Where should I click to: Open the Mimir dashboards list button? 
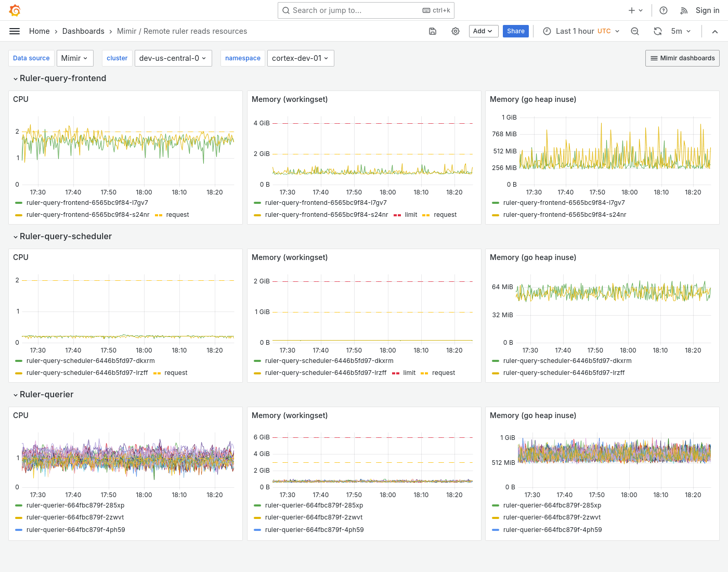coord(682,58)
